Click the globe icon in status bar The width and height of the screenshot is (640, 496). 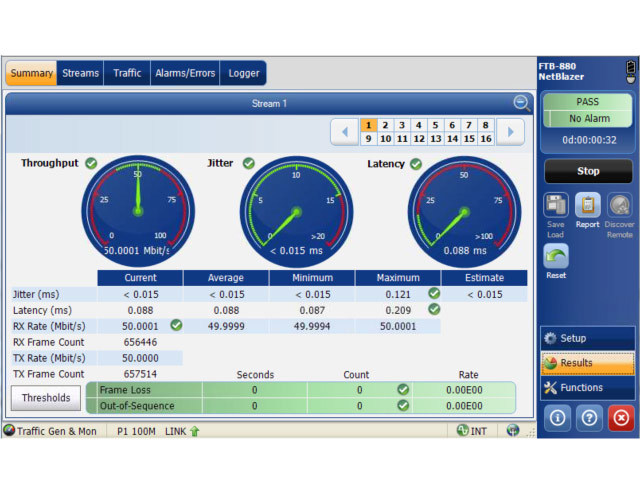[513, 431]
